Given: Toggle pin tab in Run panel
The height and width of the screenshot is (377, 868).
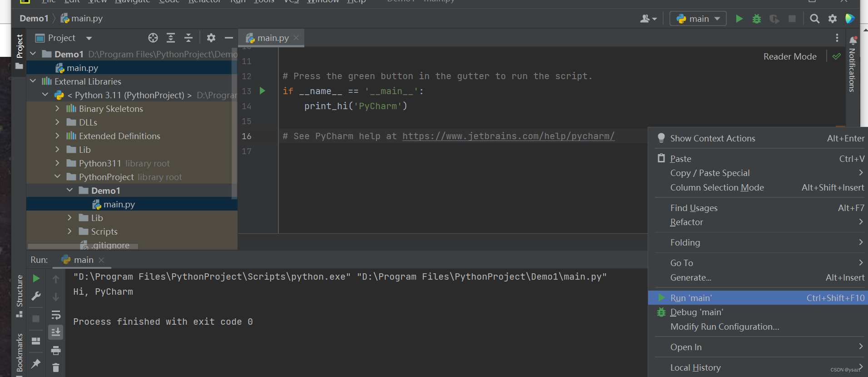Looking at the screenshot, I should [x=36, y=364].
